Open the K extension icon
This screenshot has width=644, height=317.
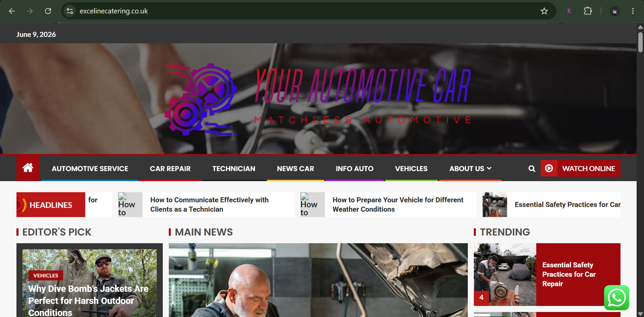569,11
